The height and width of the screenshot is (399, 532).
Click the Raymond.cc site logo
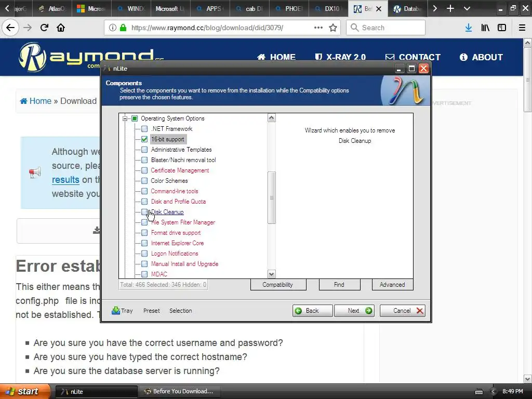pos(91,57)
